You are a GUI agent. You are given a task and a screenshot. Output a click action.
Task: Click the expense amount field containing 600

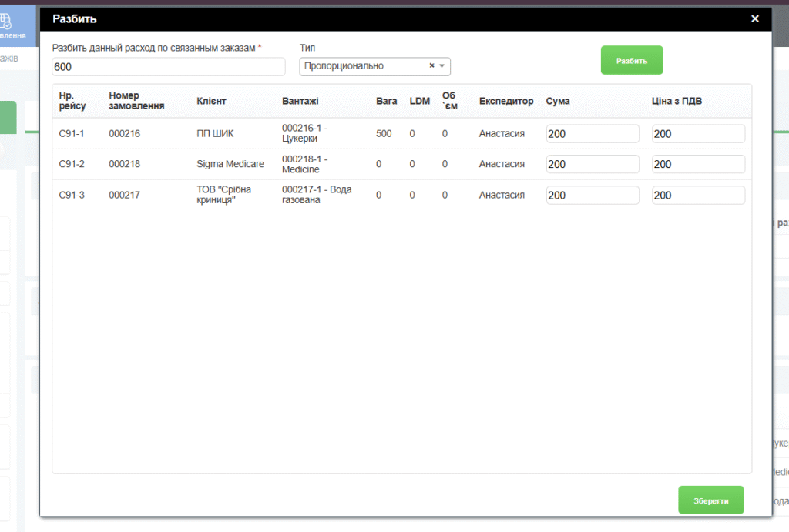coord(169,67)
